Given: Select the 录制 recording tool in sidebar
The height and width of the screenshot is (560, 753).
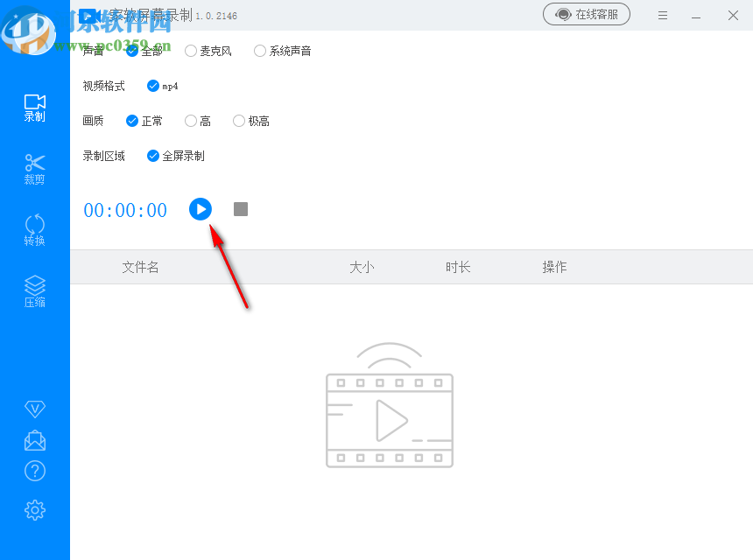Looking at the screenshot, I should pyautogui.click(x=34, y=107).
